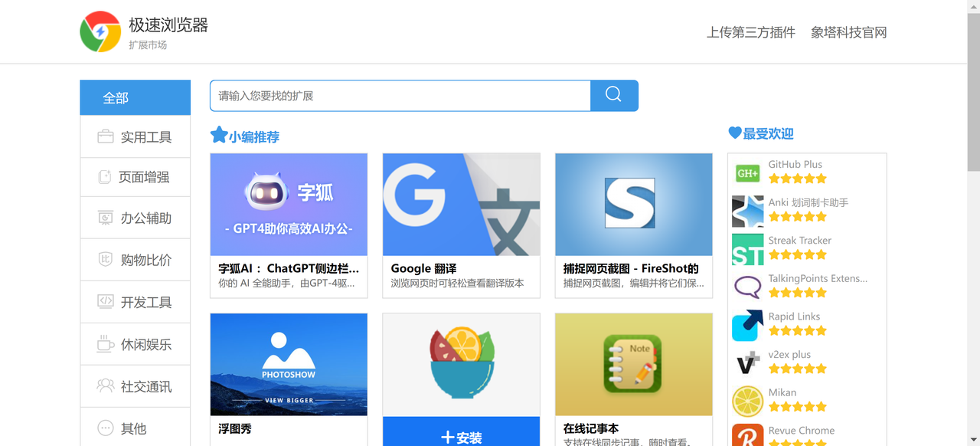Click the star rating under Rapid Links

798,330
